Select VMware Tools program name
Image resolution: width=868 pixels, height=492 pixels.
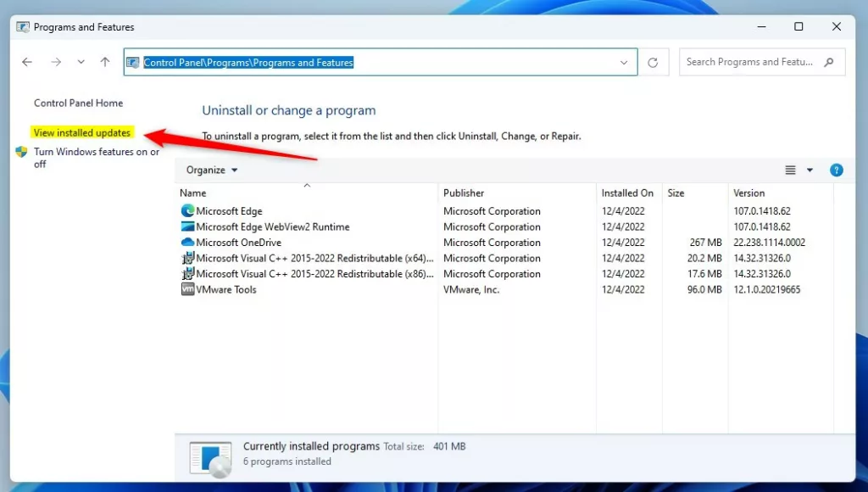225,289
